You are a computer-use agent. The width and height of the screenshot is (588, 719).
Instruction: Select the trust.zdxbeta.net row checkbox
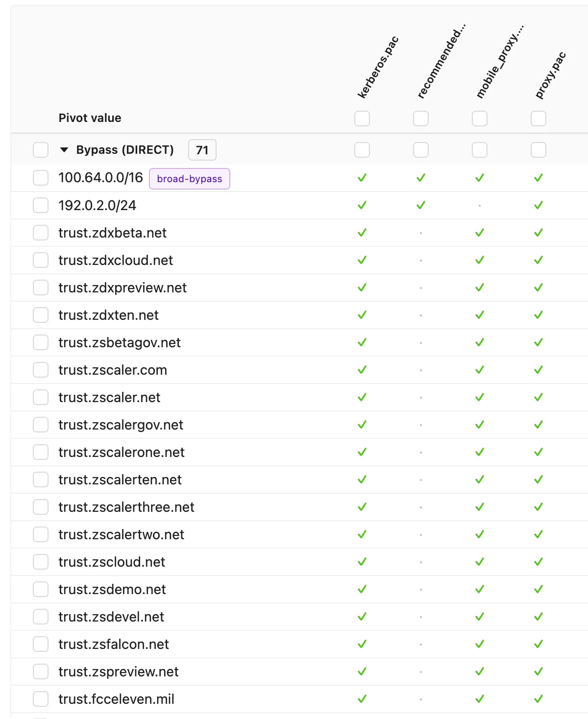[41, 233]
